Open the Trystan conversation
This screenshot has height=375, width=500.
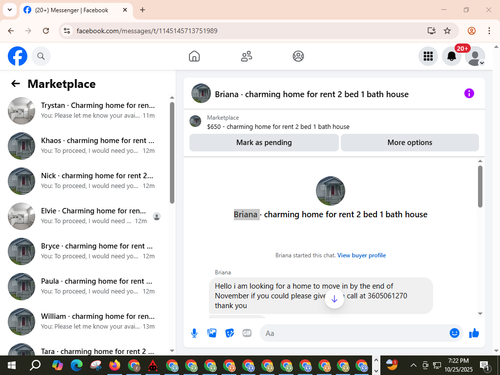point(86,110)
